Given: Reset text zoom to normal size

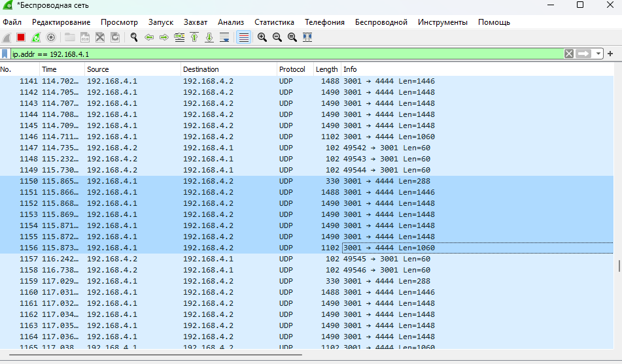Looking at the screenshot, I should tap(292, 37).
